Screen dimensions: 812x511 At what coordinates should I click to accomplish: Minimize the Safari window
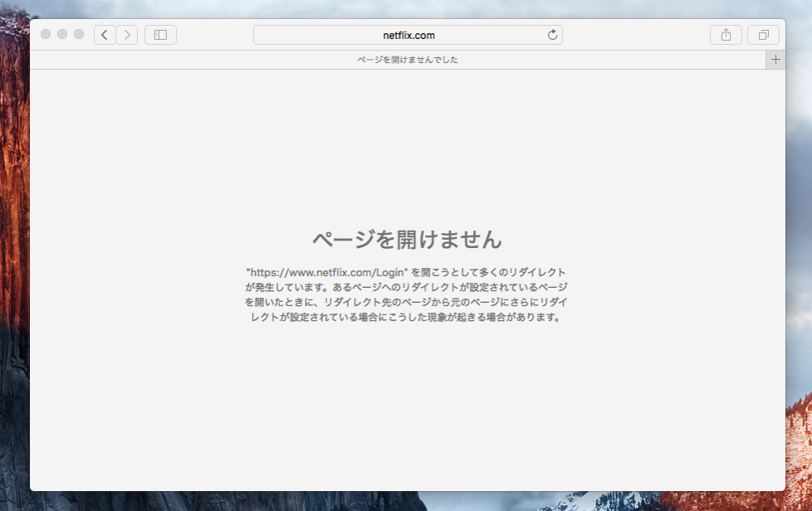(62, 34)
